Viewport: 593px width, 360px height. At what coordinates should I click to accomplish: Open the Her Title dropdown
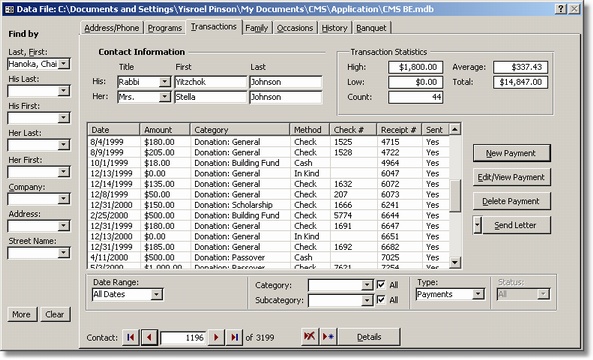165,97
